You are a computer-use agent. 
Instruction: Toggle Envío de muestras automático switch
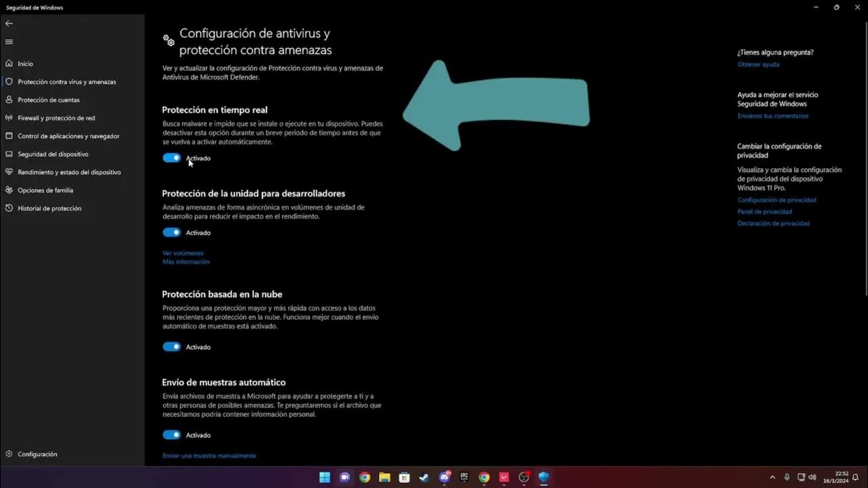(172, 435)
